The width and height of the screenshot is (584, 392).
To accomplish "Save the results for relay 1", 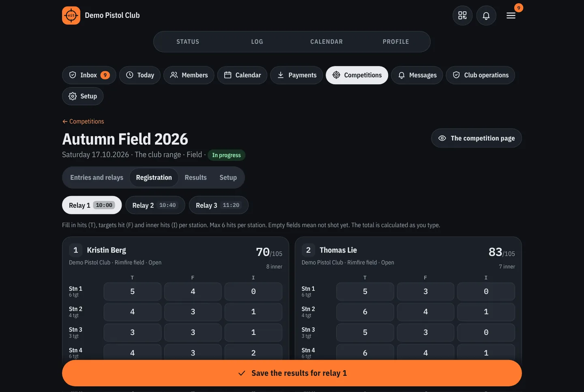I will coord(292,373).
